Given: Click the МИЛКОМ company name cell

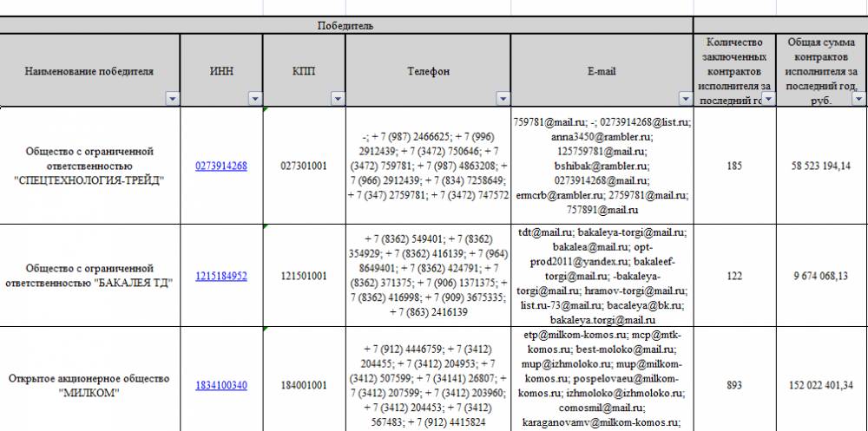Looking at the screenshot, I should point(89,385).
